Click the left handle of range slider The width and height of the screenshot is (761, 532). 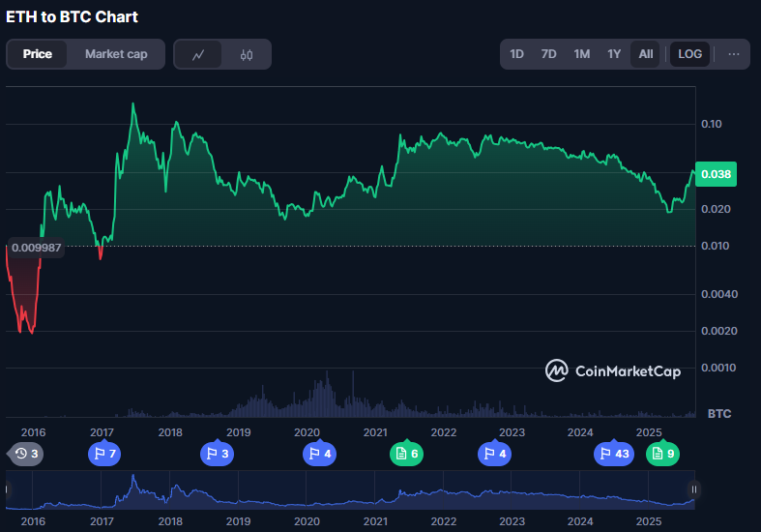coord(10,490)
